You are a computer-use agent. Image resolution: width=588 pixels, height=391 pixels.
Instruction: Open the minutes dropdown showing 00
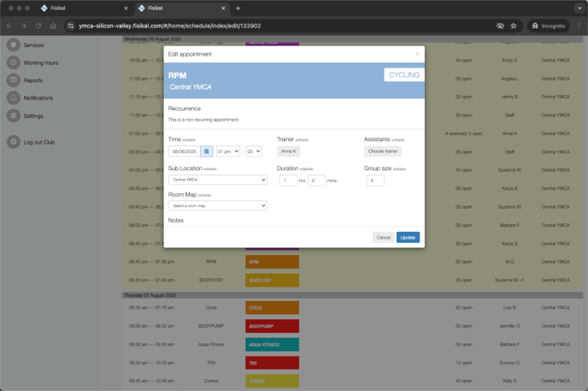254,151
